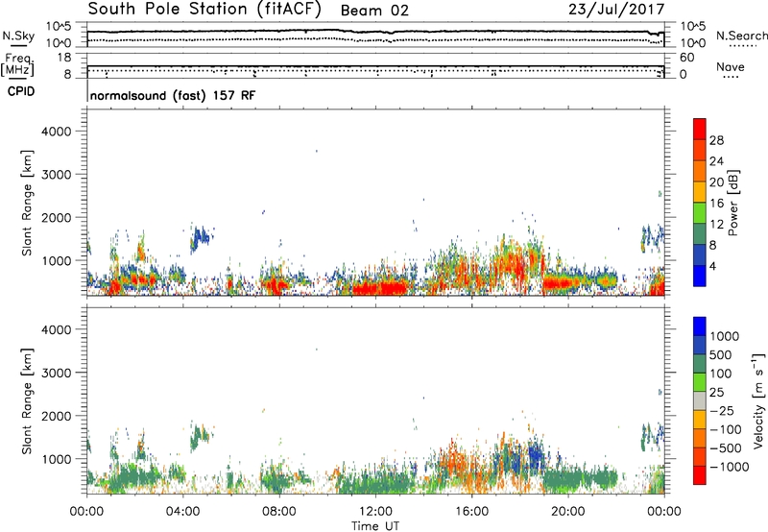
Task: Click the blue echo patch near 04:40
Action: (200, 238)
